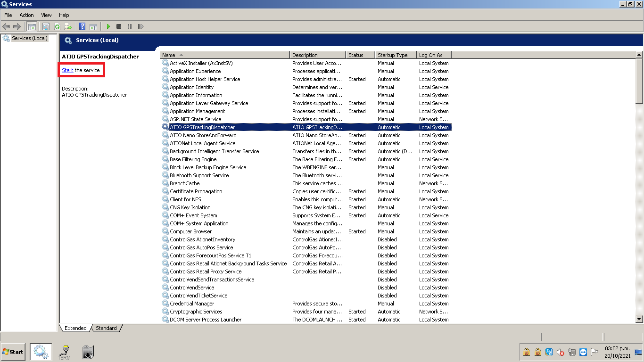644x362 pixels.
Task: Open the View menu
Action: coord(46,15)
